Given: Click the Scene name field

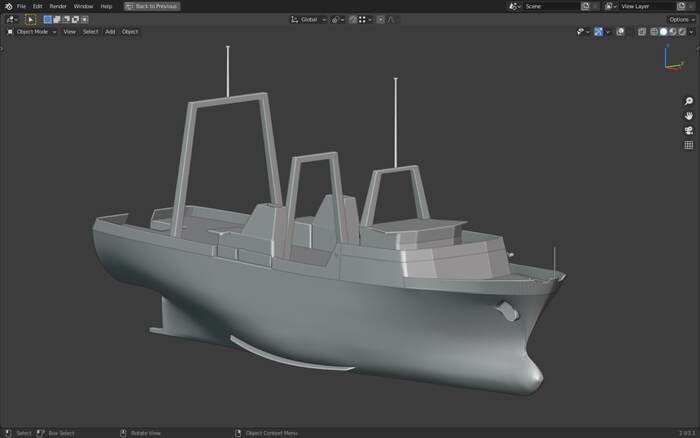Looking at the screenshot, I should pyautogui.click(x=550, y=6).
